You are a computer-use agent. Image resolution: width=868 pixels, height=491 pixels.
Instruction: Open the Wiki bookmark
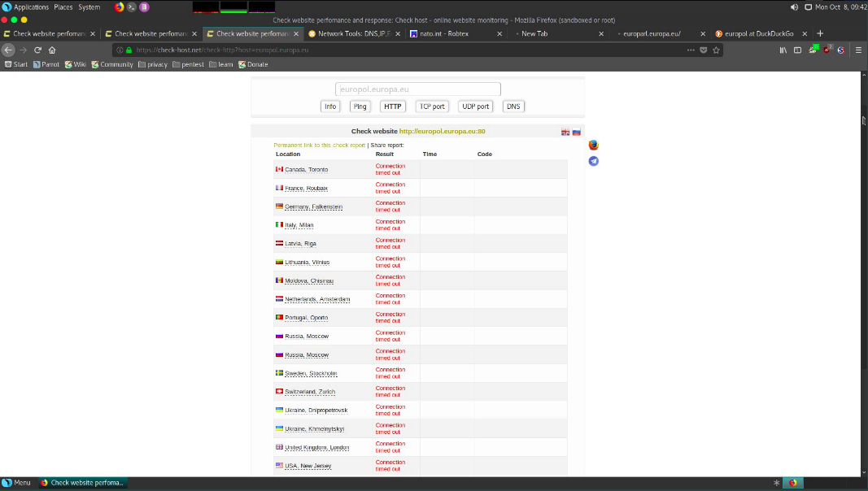click(76, 65)
